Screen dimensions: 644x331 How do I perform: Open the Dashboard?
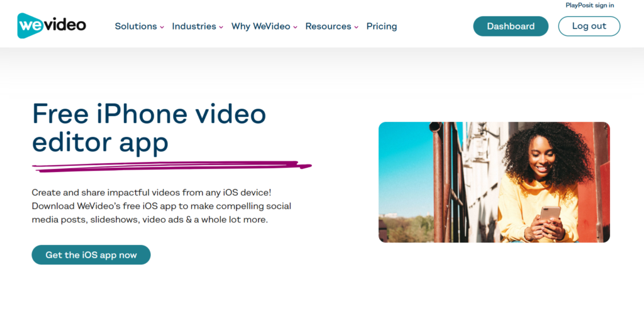511,26
